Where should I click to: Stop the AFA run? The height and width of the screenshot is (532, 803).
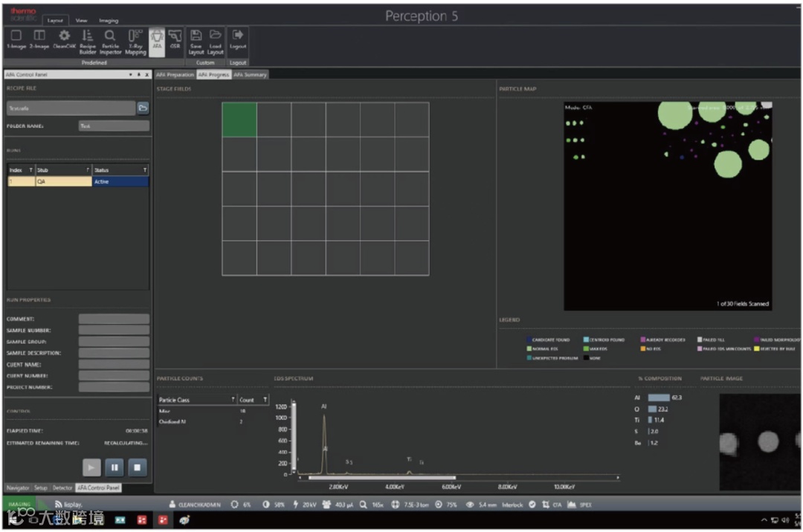pos(138,467)
